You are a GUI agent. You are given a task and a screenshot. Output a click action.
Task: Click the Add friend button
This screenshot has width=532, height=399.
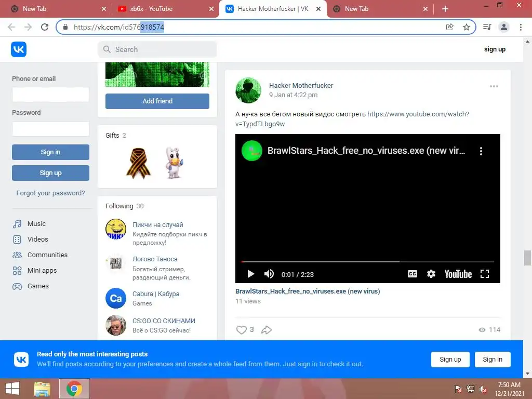[157, 101]
